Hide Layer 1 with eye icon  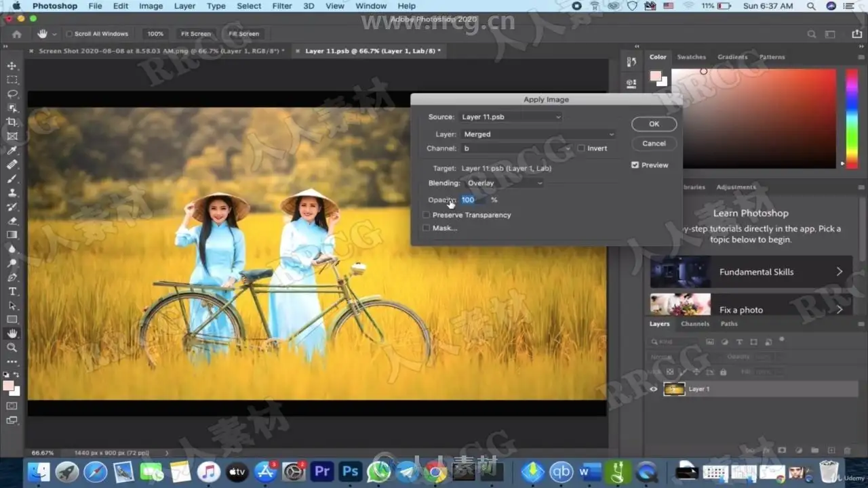[654, 389]
